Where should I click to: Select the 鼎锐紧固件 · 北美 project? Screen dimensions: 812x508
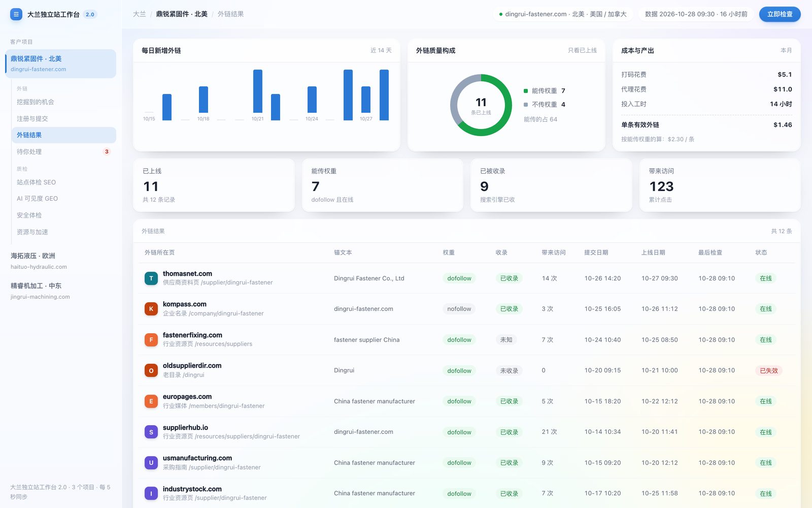[60, 63]
